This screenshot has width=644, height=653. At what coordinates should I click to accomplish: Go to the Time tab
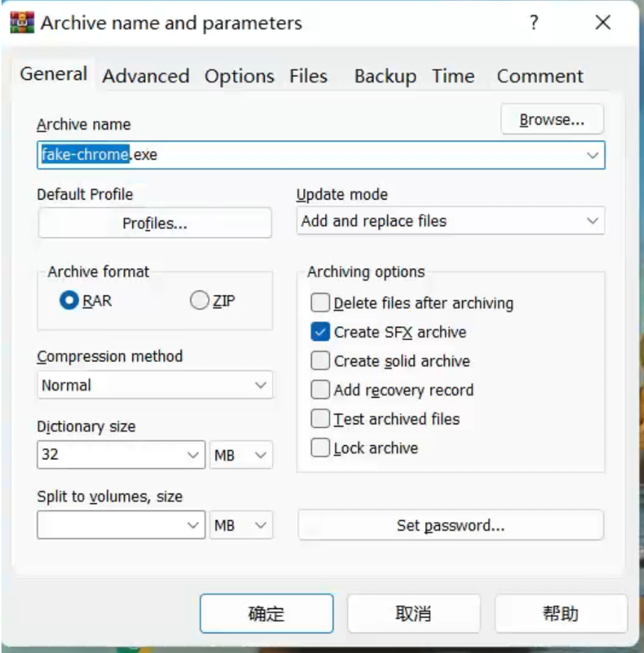(x=453, y=76)
